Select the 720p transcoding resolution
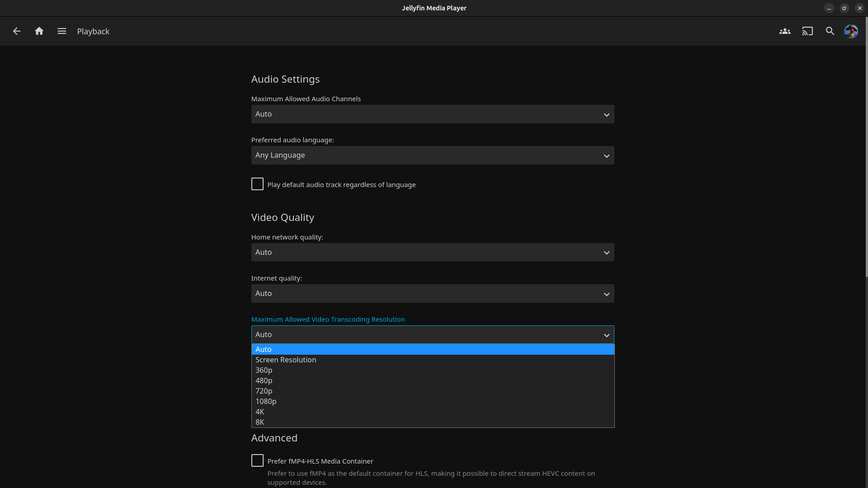 pos(264,391)
